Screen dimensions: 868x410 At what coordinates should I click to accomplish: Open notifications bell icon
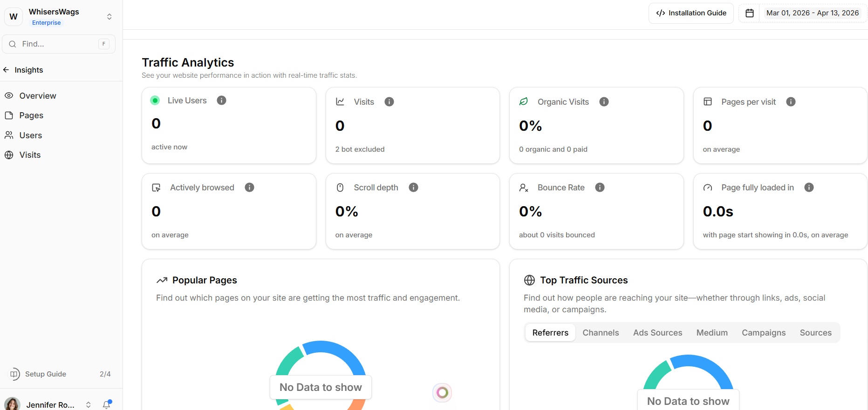(107, 404)
